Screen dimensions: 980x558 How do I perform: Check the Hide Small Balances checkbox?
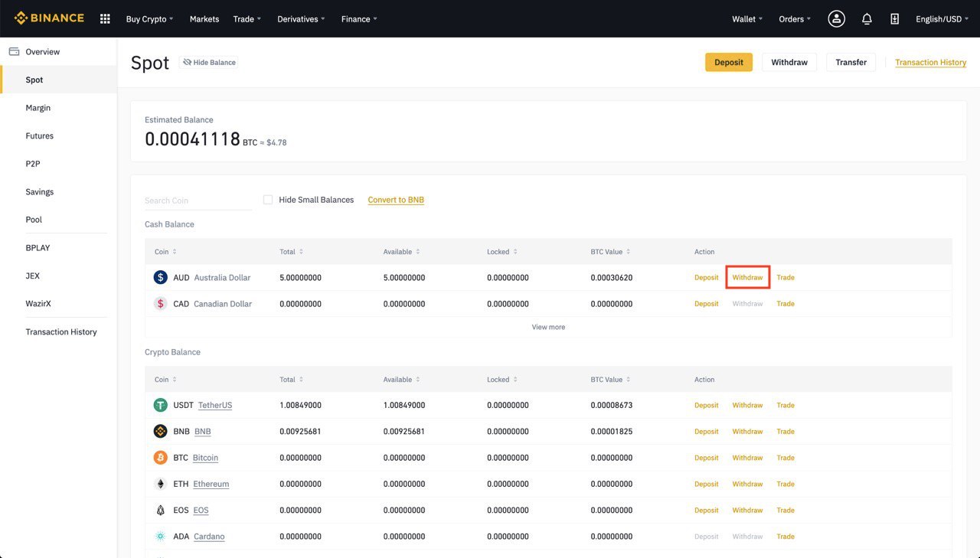pos(268,200)
